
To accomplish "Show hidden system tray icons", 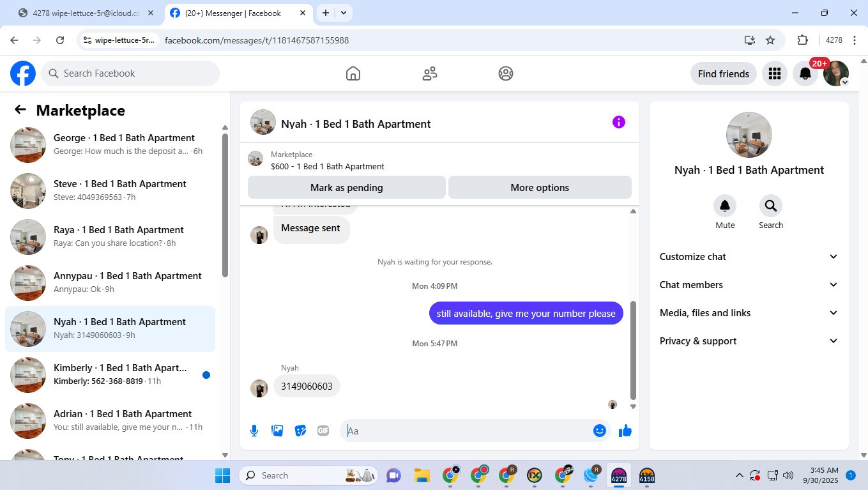I will pos(740,475).
